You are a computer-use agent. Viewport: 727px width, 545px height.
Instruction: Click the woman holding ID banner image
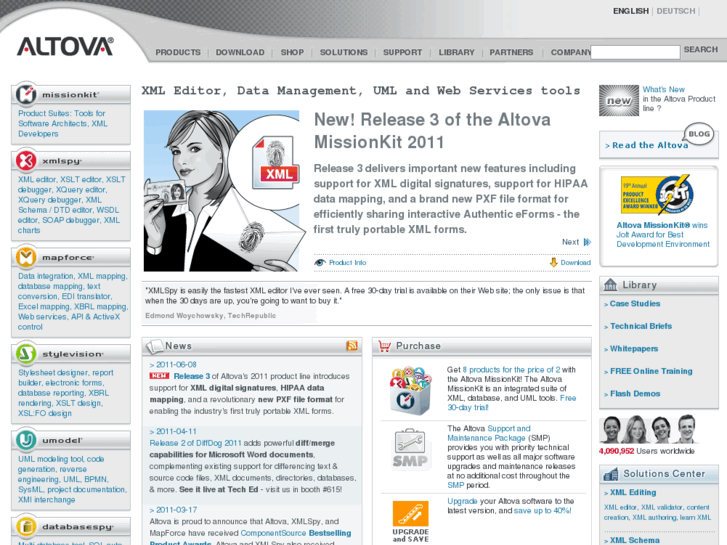coord(222,191)
